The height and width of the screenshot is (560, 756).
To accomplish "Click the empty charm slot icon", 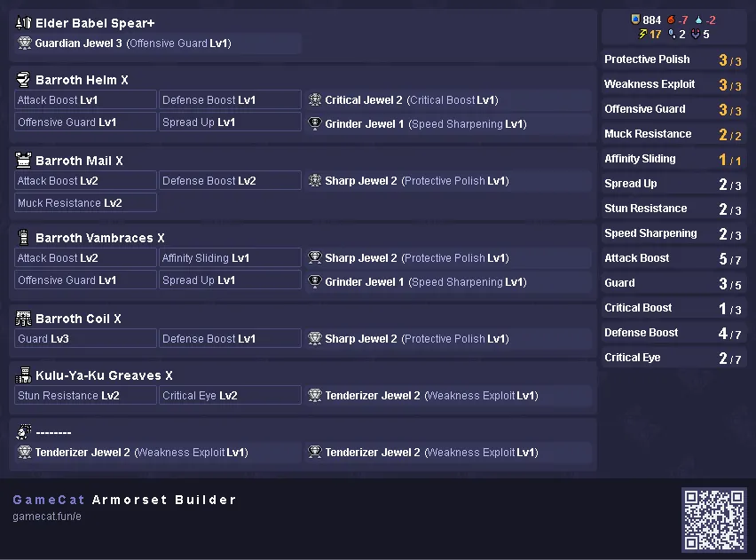I will tap(23, 431).
